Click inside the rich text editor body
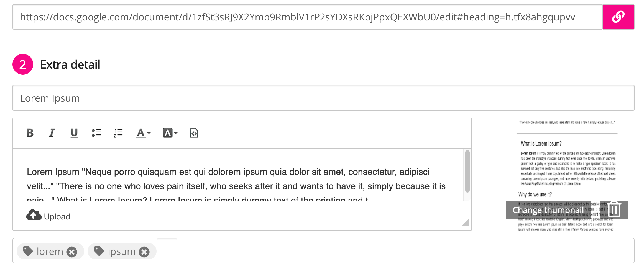 click(x=236, y=178)
